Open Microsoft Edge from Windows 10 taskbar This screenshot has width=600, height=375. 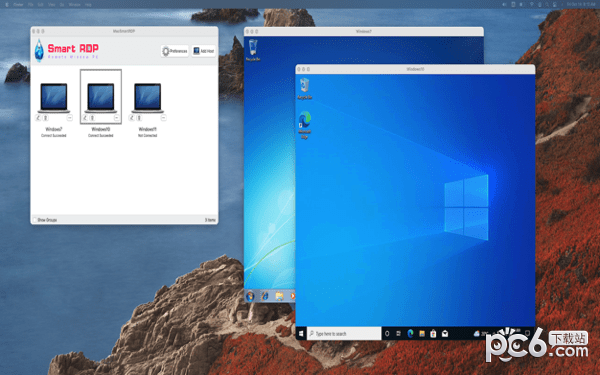coord(410,334)
